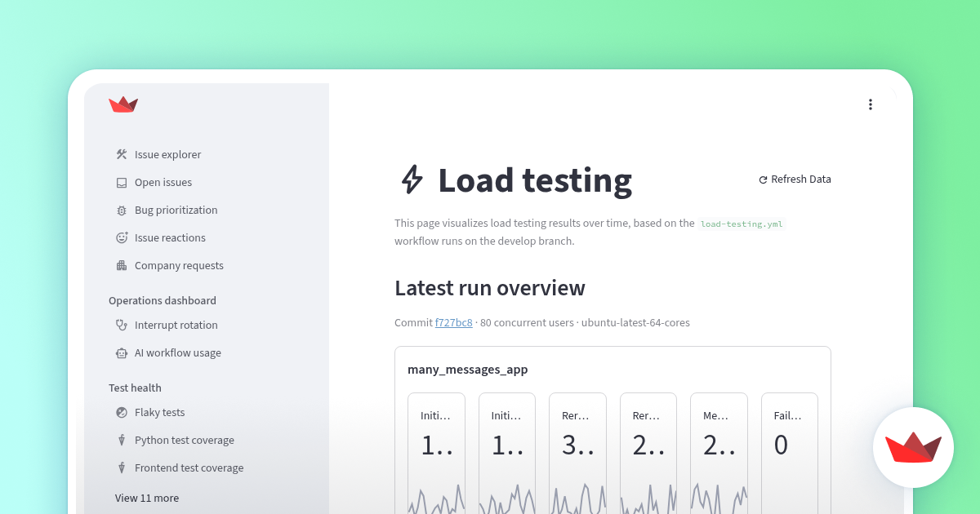Go to Open issues page

pos(163,182)
